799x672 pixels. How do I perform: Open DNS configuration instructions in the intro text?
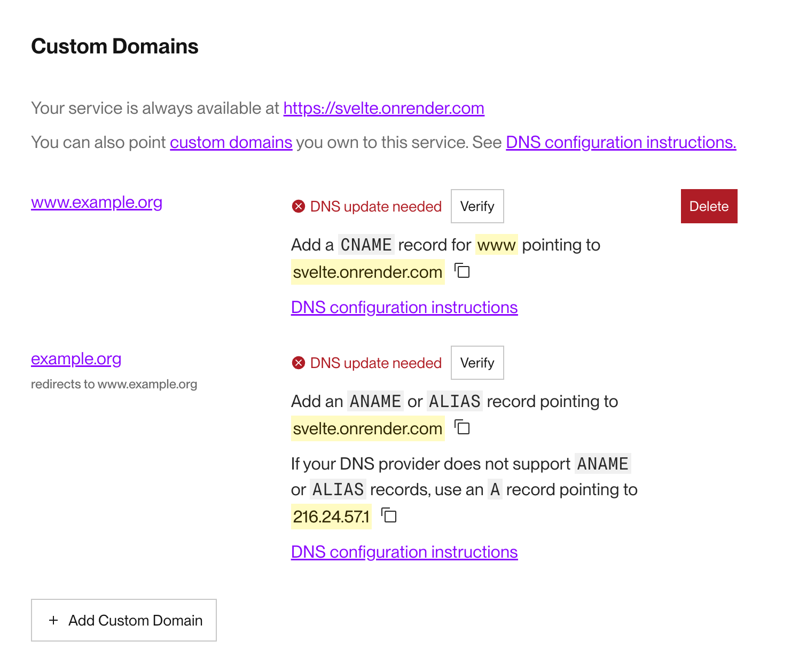(x=621, y=142)
